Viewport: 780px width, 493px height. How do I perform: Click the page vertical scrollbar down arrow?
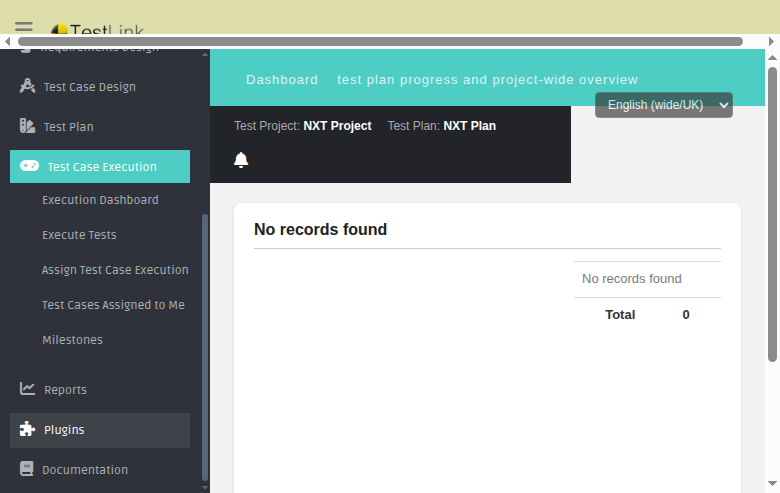click(772, 483)
